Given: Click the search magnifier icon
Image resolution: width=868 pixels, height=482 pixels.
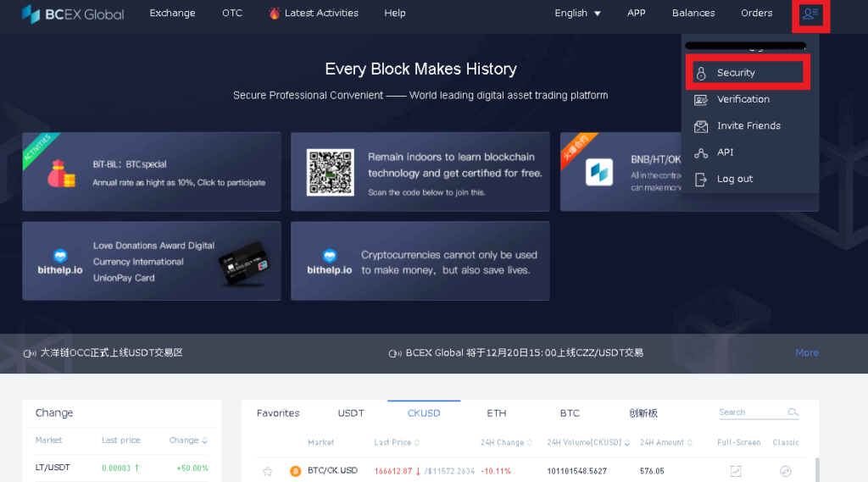Looking at the screenshot, I should (x=793, y=413).
